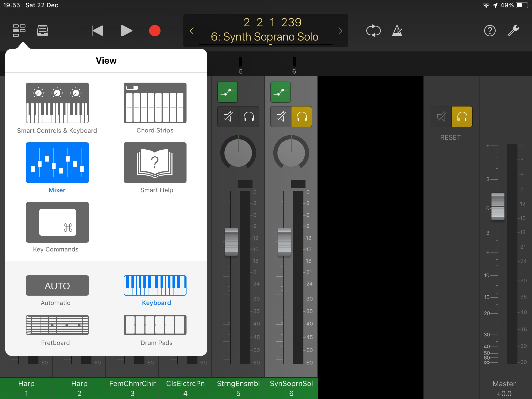Click the 19:55 clock in status bar

[x=11, y=5]
